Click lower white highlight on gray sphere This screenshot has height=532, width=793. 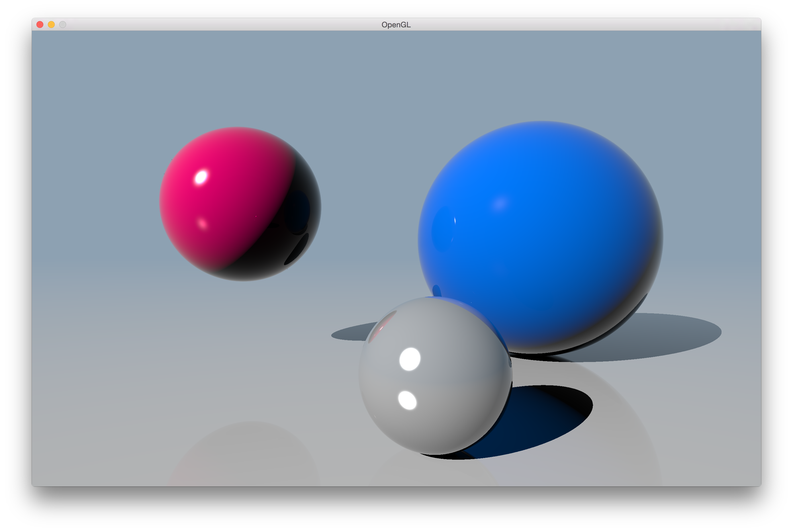point(407,400)
